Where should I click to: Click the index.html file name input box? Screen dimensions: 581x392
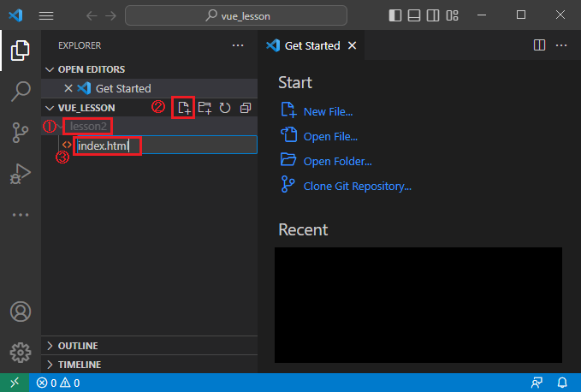(x=166, y=146)
